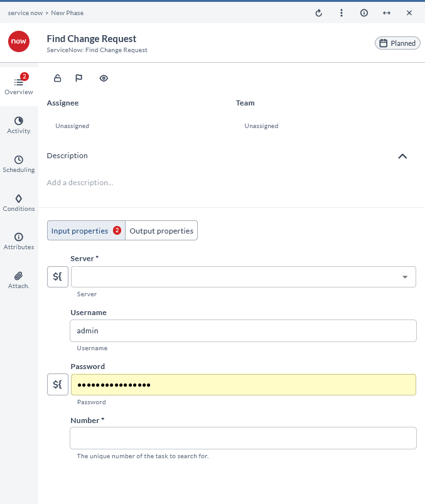The height and width of the screenshot is (504, 425).
Task: Click the Unassigned Assignee field
Action: point(72,126)
